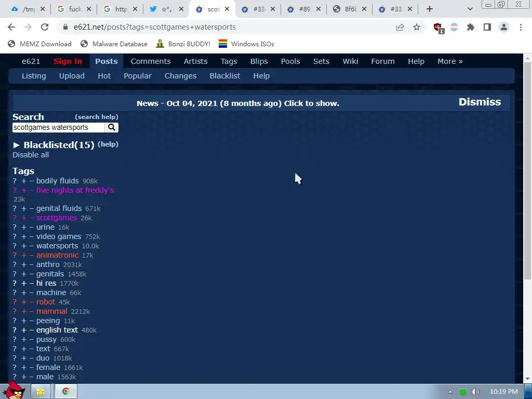This screenshot has width=532, height=399.
Task: Open the Extensions puzzle menu
Action: click(x=471, y=27)
